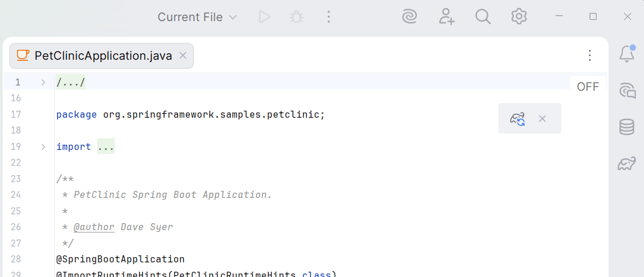Screen dimensions: 644x277
Task: Open editor tab options menu
Action: click(x=590, y=56)
